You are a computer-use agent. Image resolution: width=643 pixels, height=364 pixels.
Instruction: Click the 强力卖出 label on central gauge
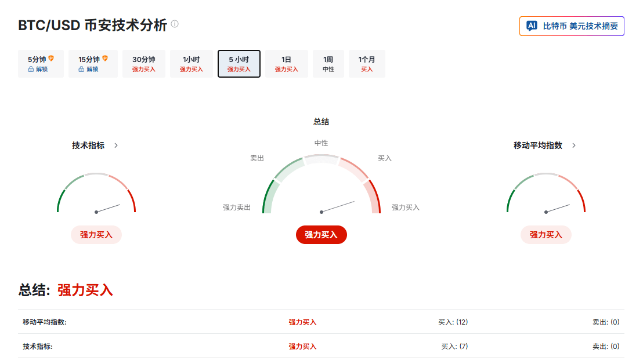pos(237,207)
